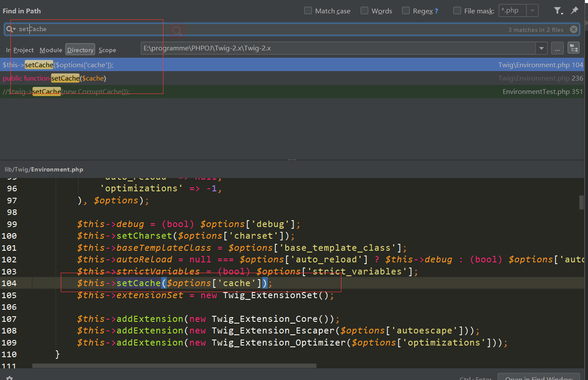
Task: Click the preview horizontal scrollbar
Action: 174,366
